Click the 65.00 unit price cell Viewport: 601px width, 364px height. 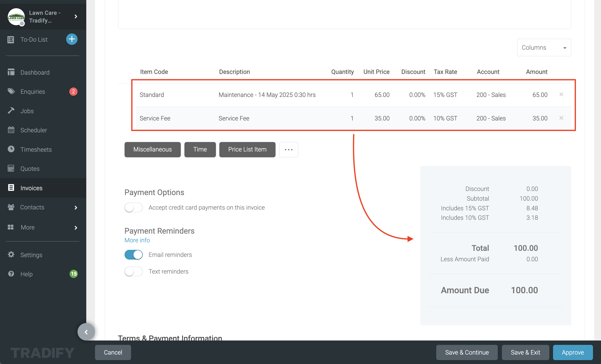point(382,95)
